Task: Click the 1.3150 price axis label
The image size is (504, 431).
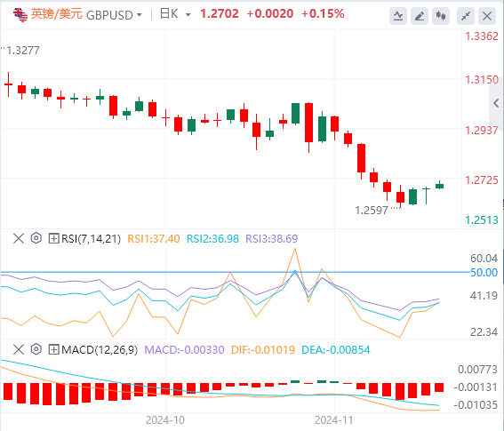Action: pyautogui.click(x=482, y=80)
